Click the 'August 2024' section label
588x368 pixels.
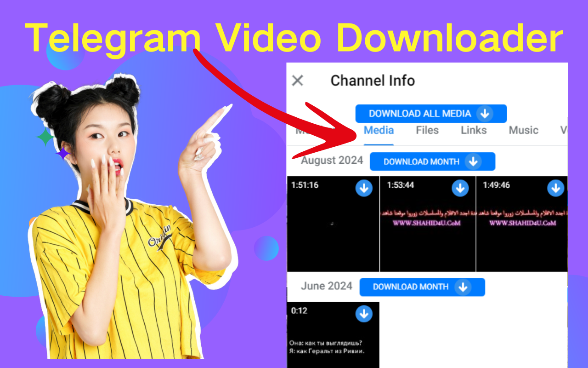click(332, 161)
